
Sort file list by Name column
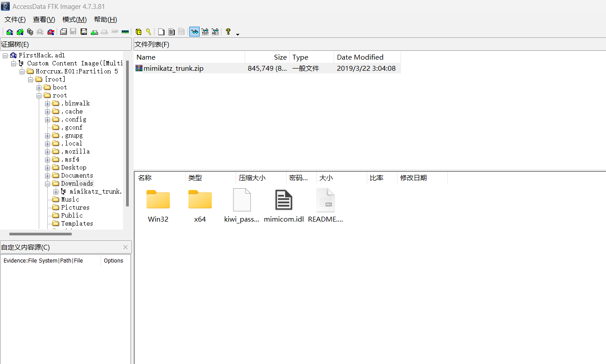click(189, 57)
